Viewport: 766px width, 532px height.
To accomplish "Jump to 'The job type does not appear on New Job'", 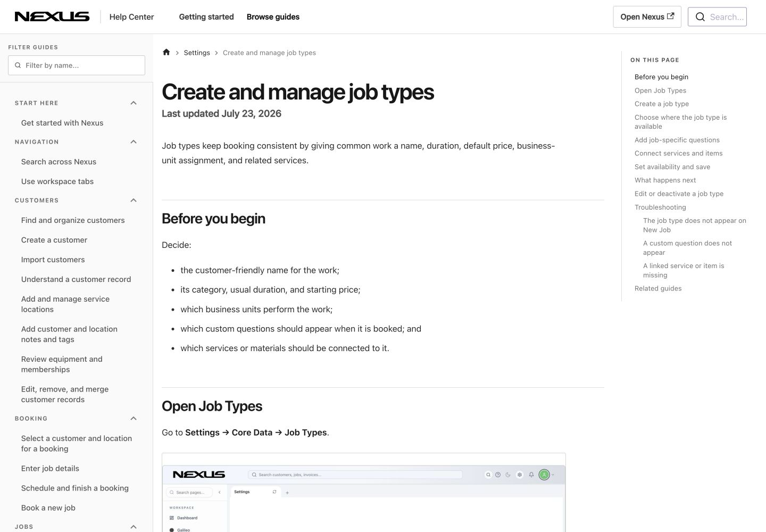I will point(695,225).
